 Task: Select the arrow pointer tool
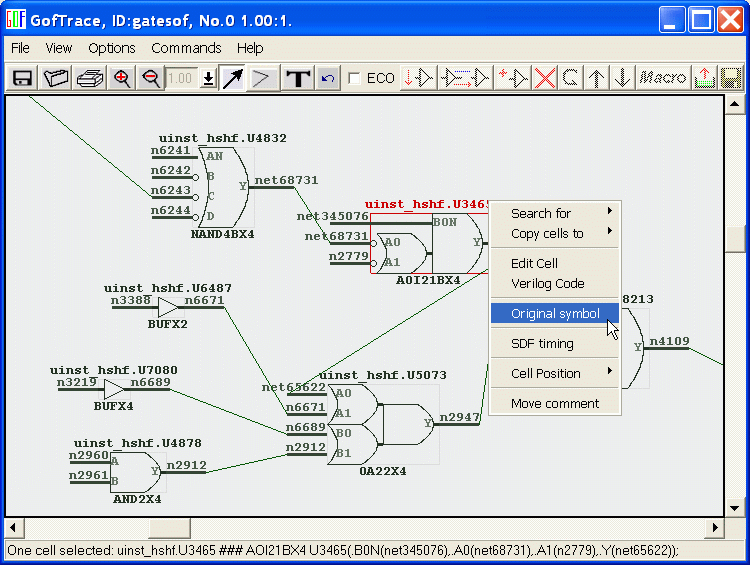[x=233, y=78]
